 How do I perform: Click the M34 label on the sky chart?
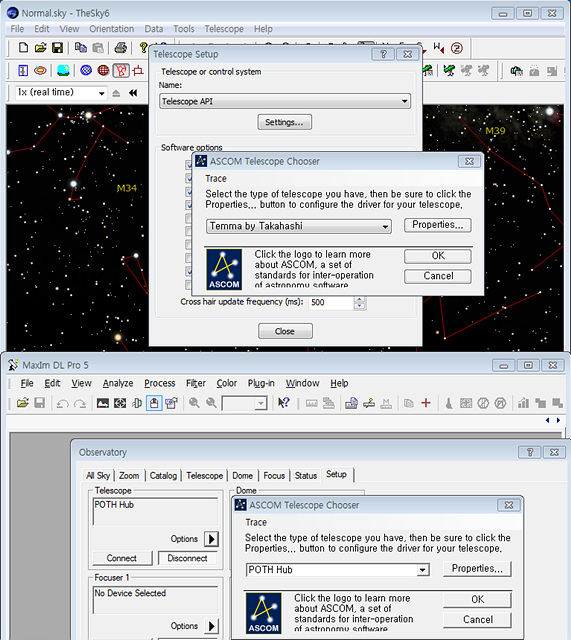[127, 188]
